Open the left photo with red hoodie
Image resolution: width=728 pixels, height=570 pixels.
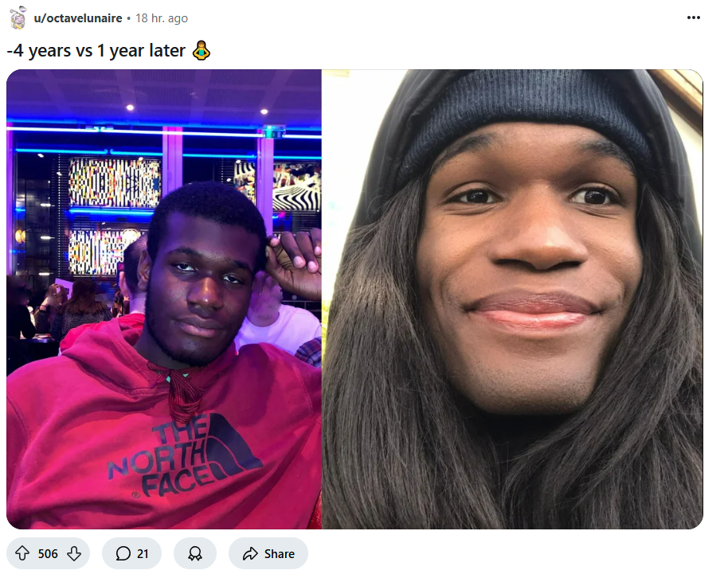pyautogui.click(x=164, y=299)
